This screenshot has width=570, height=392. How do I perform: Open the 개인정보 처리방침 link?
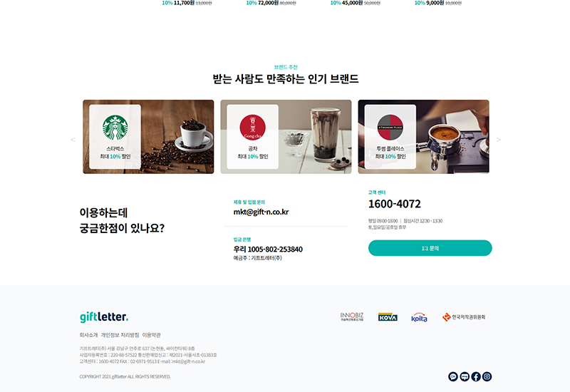point(120,335)
